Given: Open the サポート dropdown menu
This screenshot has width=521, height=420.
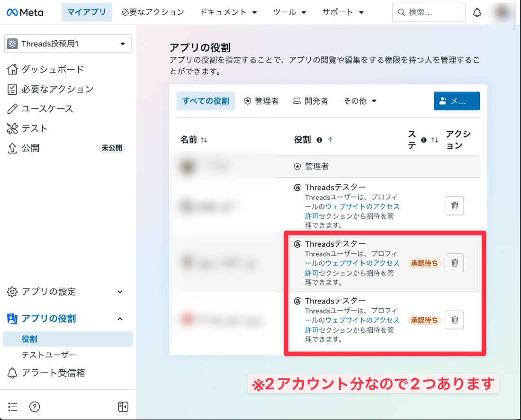Looking at the screenshot, I should [343, 12].
